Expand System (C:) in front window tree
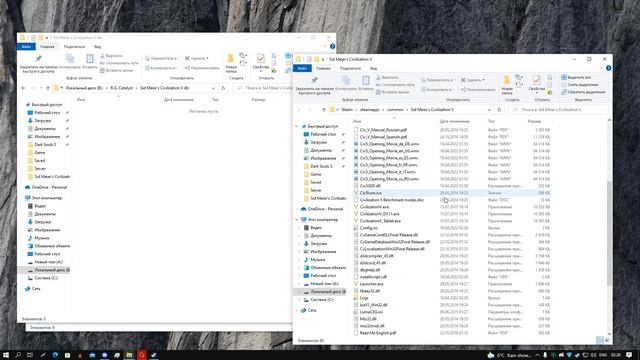 [x=300, y=300]
